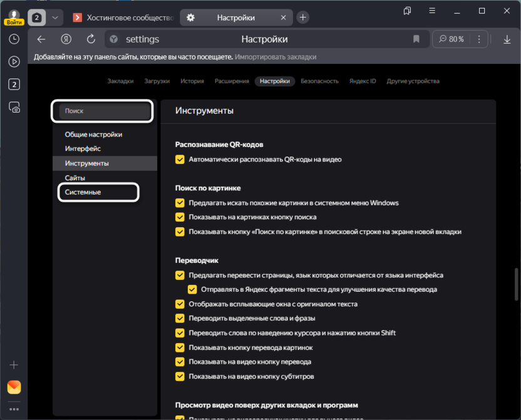Open Yandex Mail icon in sidebar
Image resolution: width=521 pixels, height=420 pixels.
[14, 387]
